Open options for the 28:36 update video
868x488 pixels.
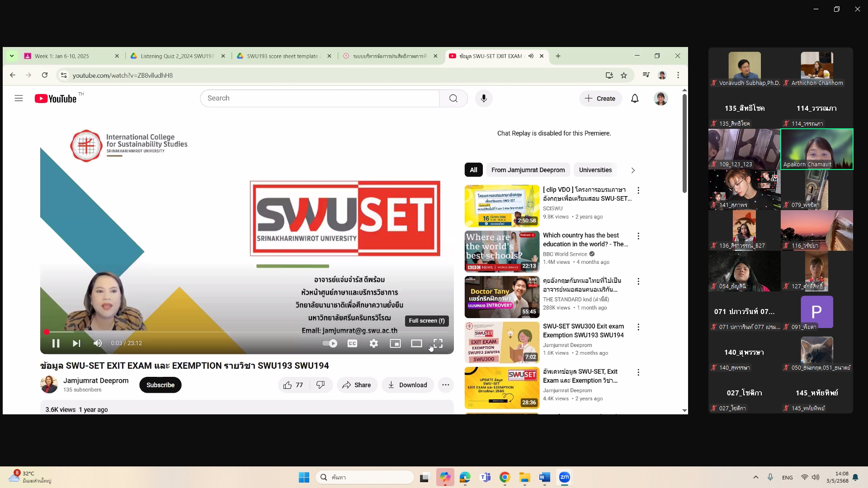pyautogui.click(x=638, y=372)
